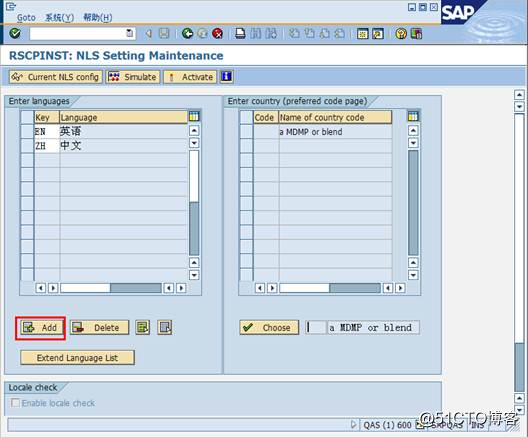528x437 pixels.
Task: Click the Find Next icon
Action: tap(271, 33)
